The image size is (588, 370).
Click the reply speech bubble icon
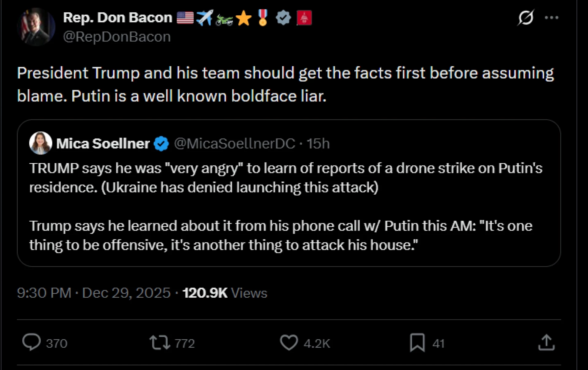click(32, 342)
